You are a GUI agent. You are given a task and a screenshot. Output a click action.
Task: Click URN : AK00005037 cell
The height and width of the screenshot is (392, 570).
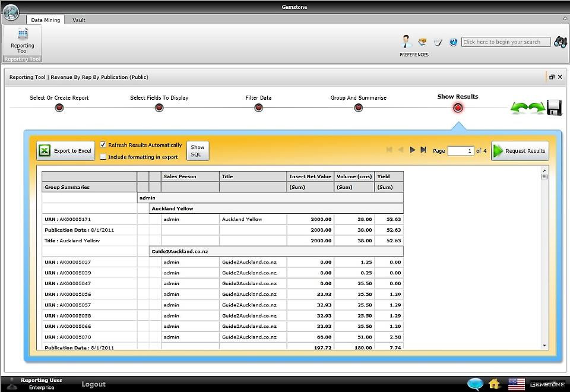[x=90, y=262]
